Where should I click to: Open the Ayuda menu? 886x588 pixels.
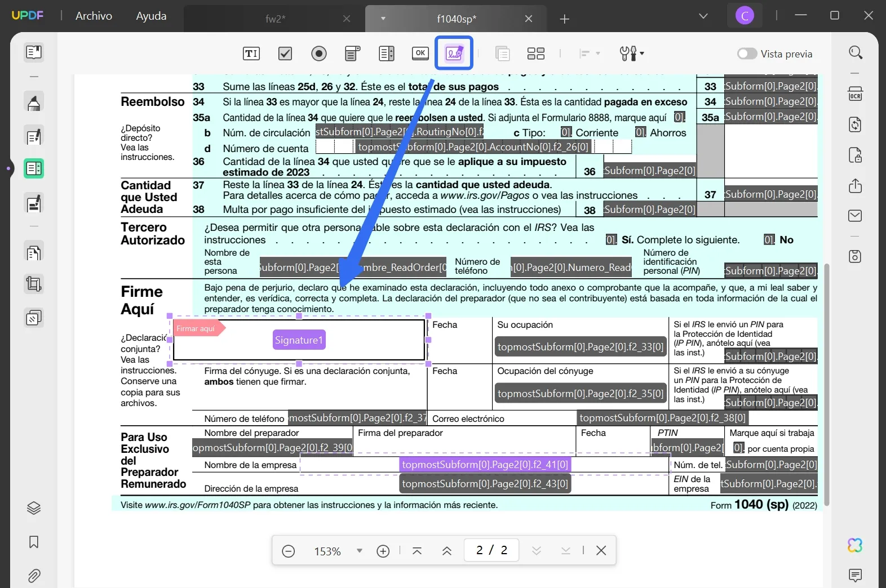[x=151, y=16]
